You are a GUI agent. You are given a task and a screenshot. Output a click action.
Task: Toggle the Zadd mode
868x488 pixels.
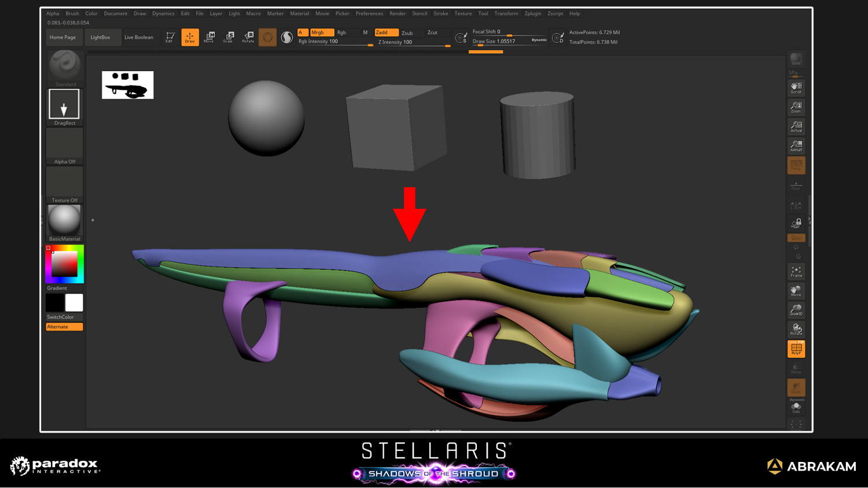pos(386,32)
